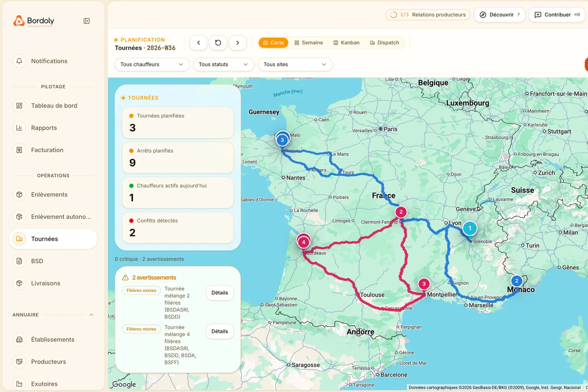The image size is (588, 392).
Task: Switch to Carte view tab
Action: pos(273,42)
